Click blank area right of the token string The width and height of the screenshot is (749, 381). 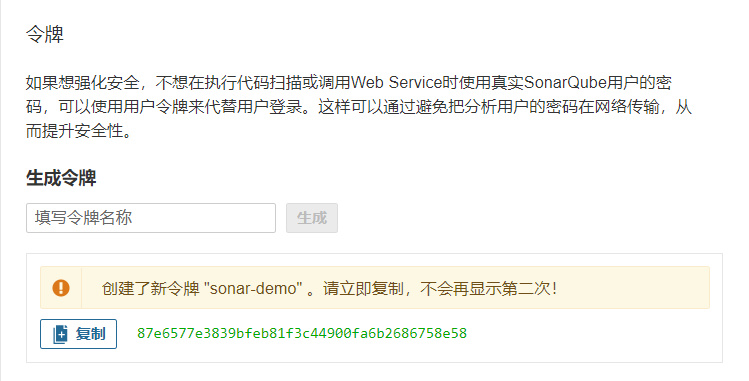click(592, 333)
